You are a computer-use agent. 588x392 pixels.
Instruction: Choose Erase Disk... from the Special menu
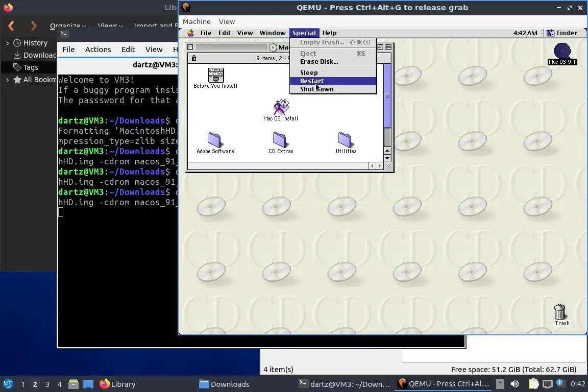coord(333,62)
